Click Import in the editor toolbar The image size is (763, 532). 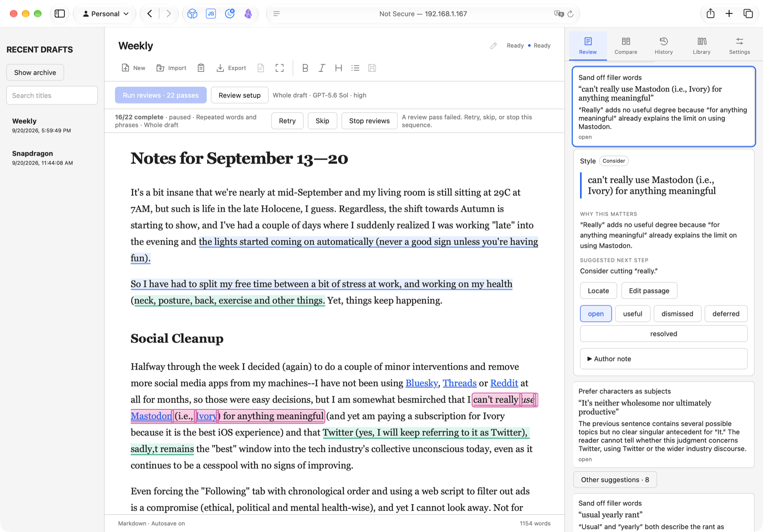[x=171, y=68]
